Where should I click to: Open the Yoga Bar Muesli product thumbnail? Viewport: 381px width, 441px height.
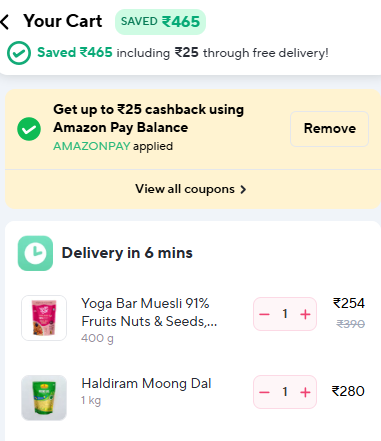tap(44, 318)
